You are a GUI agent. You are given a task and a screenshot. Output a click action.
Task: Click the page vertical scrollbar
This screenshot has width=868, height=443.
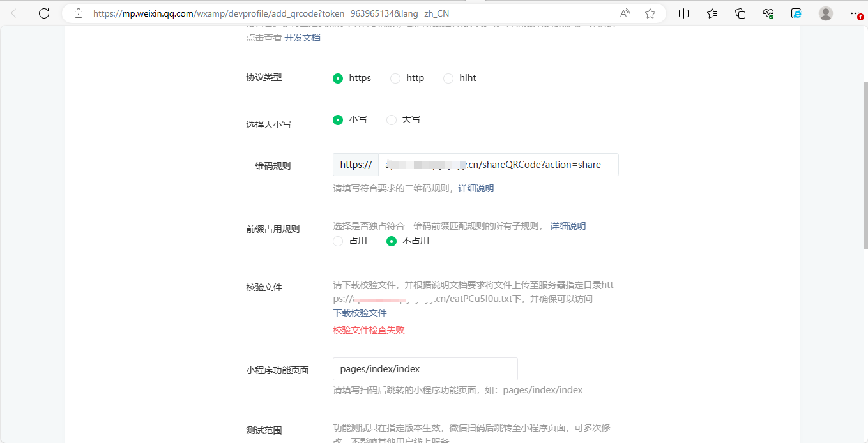coord(865,166)
